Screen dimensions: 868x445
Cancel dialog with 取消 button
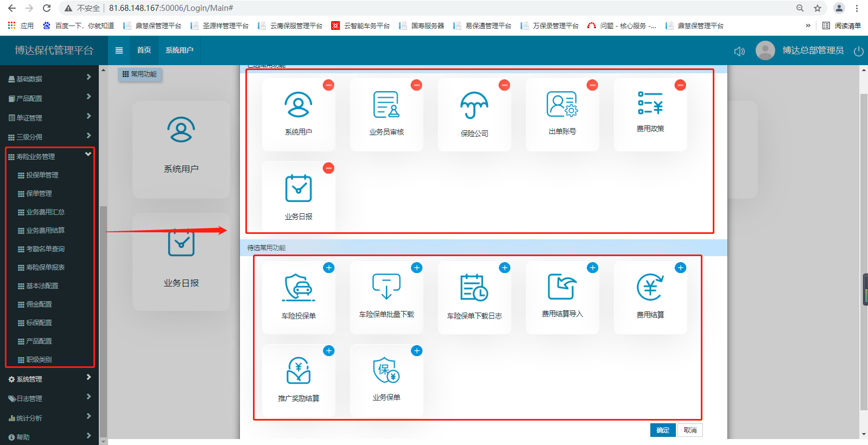pyautogui.click(x=690, y=430)
